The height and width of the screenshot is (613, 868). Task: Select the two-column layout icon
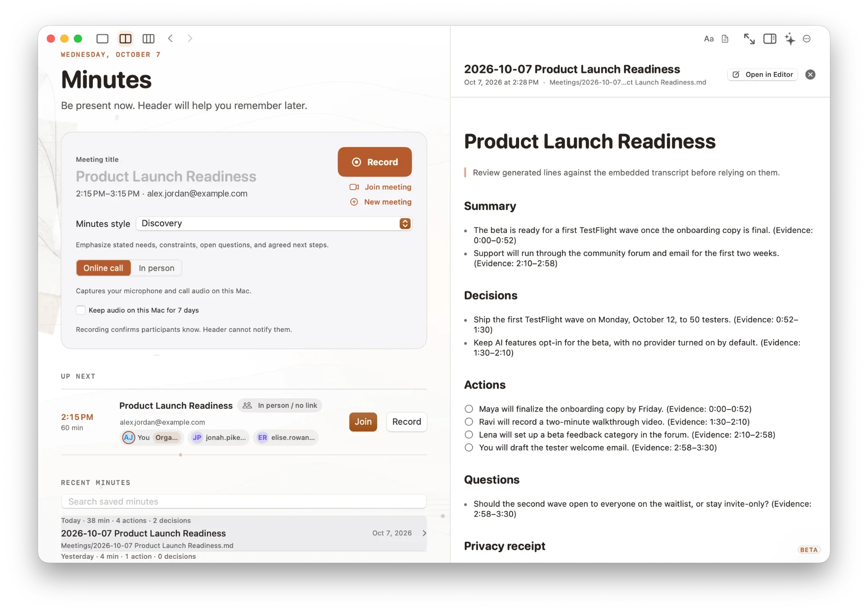125,39
